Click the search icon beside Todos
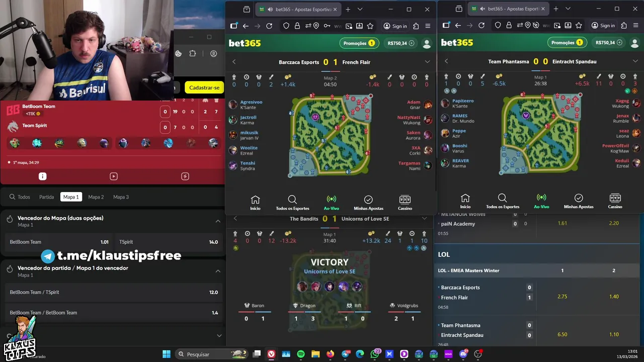Viewport: 644px width, 362px height. click(12, 197)
